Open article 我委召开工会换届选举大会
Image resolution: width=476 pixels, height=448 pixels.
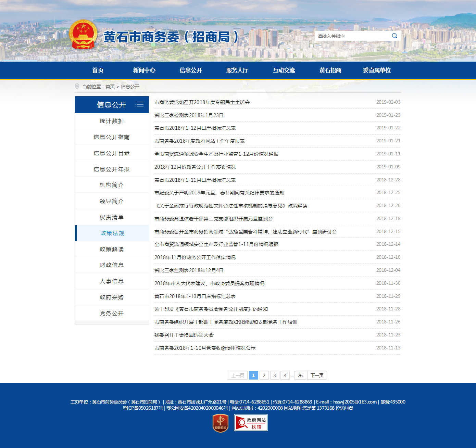(184, 335)
